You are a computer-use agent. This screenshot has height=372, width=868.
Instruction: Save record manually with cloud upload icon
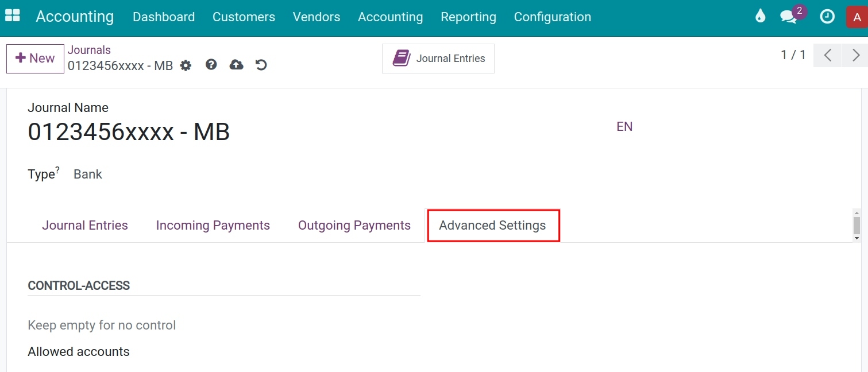tap(236, 65)
